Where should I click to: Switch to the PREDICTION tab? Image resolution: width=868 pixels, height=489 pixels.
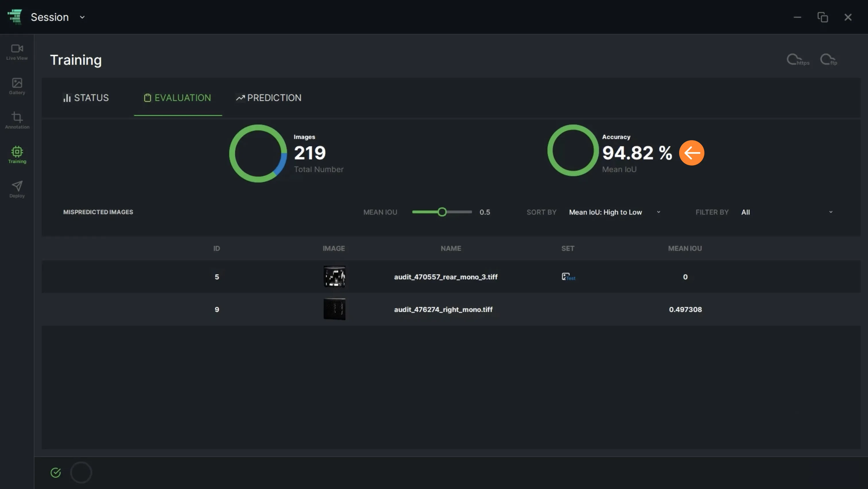point(269,98)
